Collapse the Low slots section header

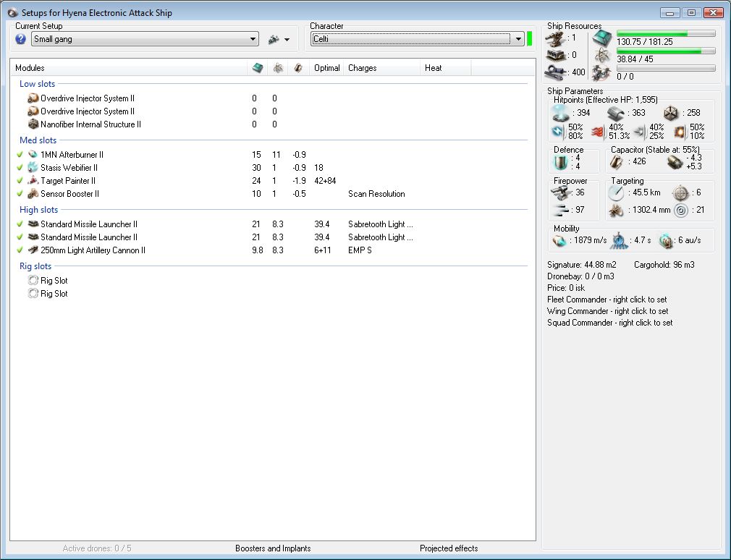click(x=38, y=84)
